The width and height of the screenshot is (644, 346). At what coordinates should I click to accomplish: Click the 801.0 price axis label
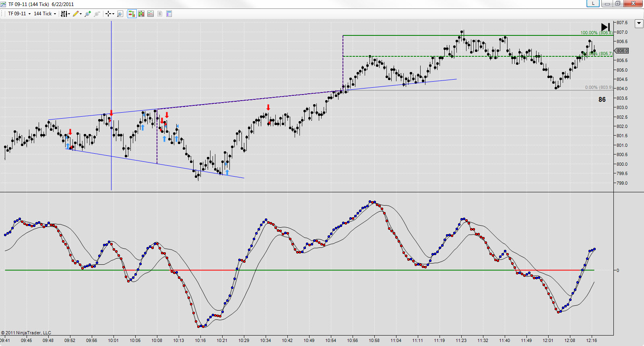coord(622,145)
